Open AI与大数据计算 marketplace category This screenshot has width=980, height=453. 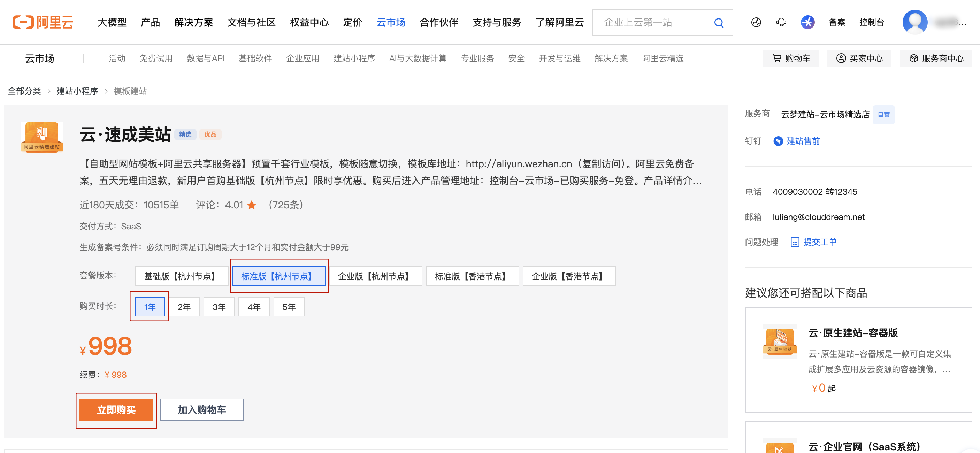coord(418,59)
